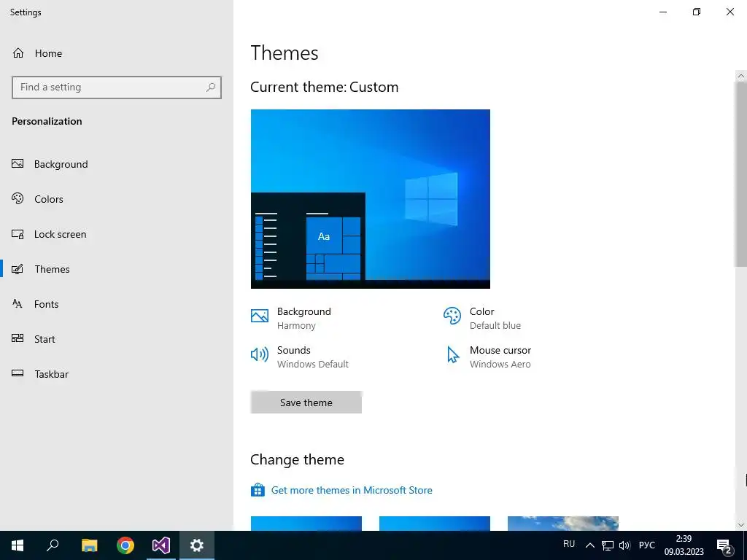Click the vertical scrollbar thumb
747x560 pixels.
pos(741,174)
